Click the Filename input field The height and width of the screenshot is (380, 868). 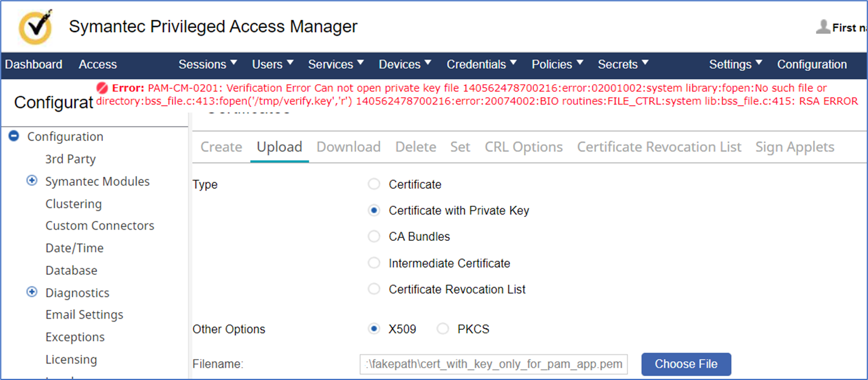coord(494,364)
